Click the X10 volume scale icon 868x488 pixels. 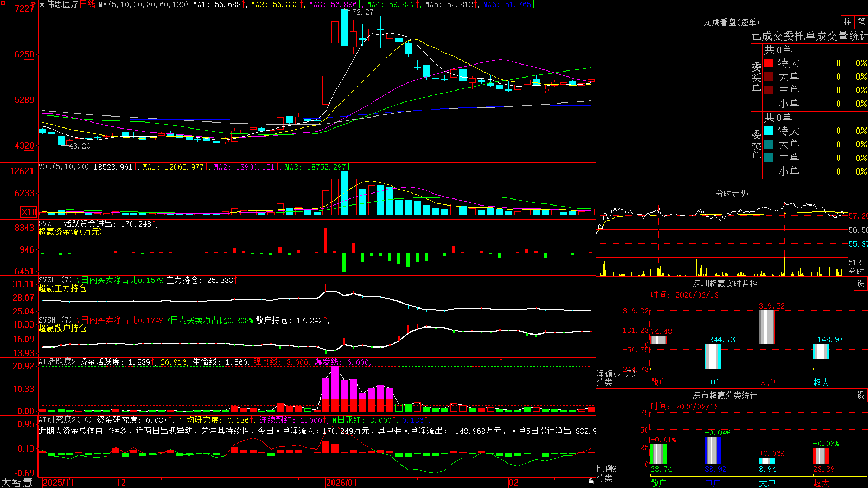coord(29,212)
